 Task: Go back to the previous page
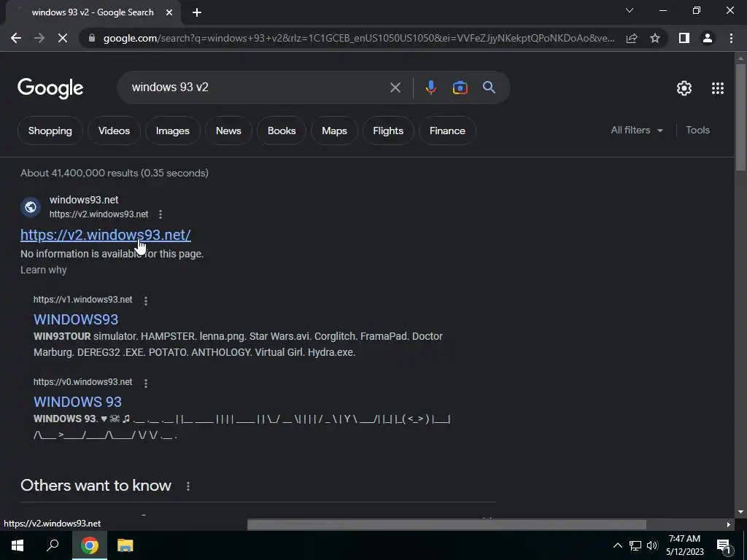point(16,38)
